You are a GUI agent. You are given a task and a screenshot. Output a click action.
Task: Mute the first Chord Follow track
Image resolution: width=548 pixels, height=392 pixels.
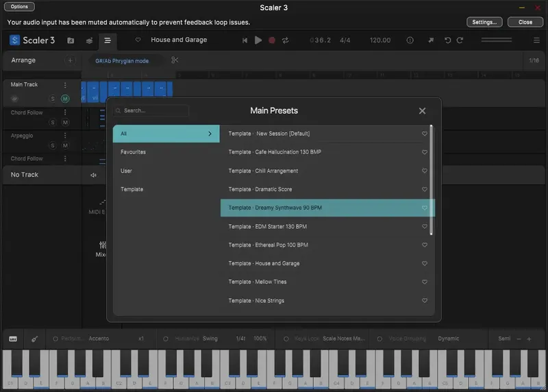click(65, 123)
